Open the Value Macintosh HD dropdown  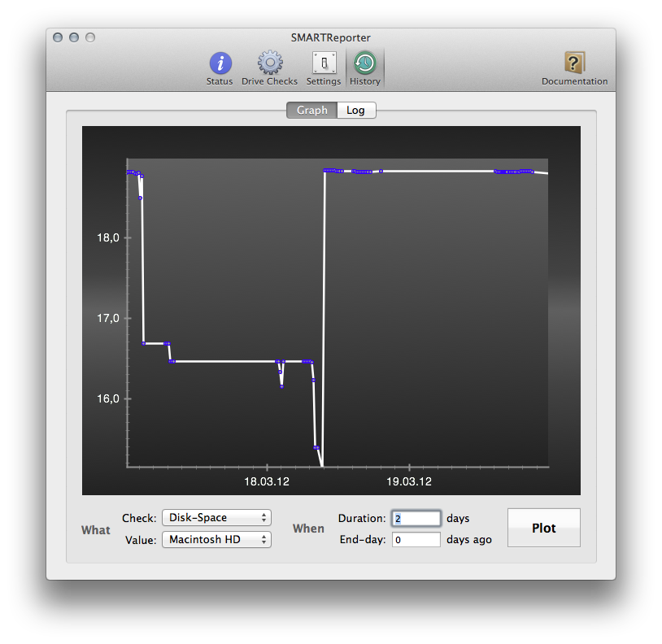click(216, 539)
